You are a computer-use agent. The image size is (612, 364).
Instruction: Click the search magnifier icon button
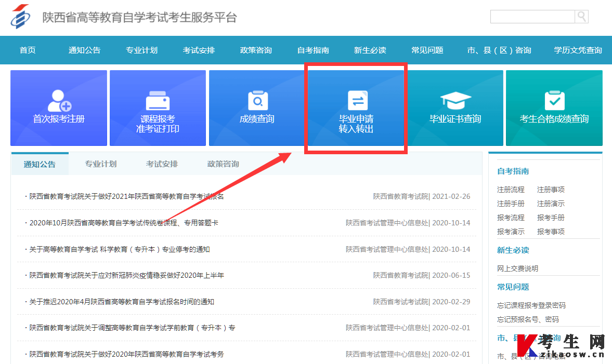click(x=581, y=17)
